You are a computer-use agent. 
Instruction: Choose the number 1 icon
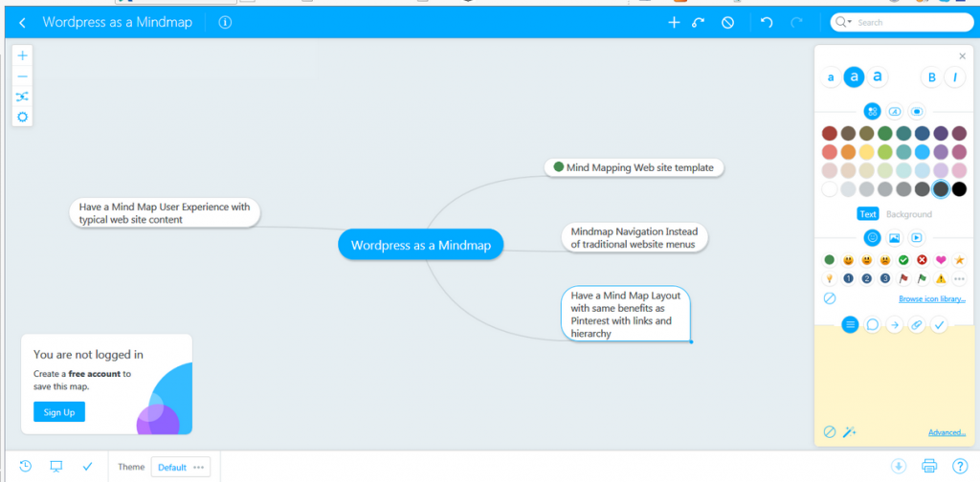(x=848, y=278)
